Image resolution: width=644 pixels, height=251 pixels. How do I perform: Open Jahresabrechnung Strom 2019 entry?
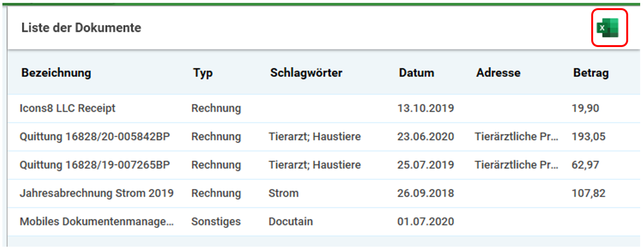pos(96,193)
